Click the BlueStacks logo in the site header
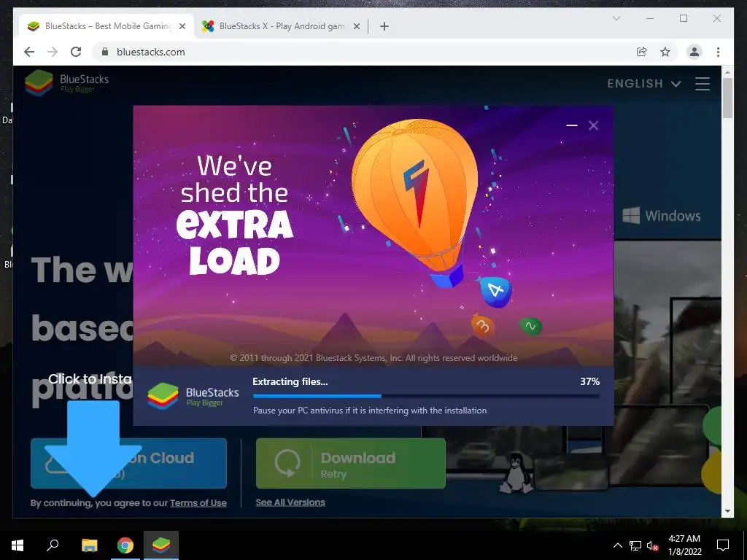This screenshot has width=747, height=560. coord(66,83)
